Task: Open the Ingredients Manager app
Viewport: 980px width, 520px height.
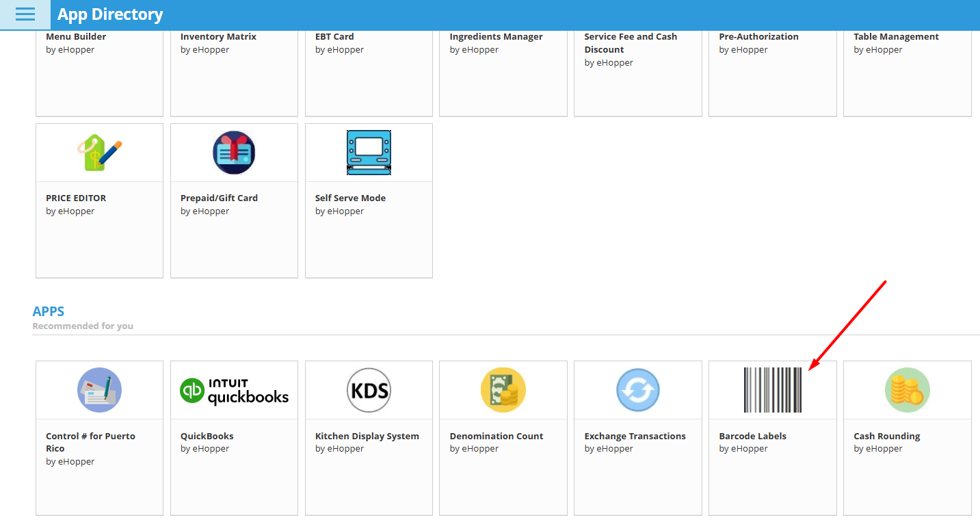Action: click(x=496, y=37)
